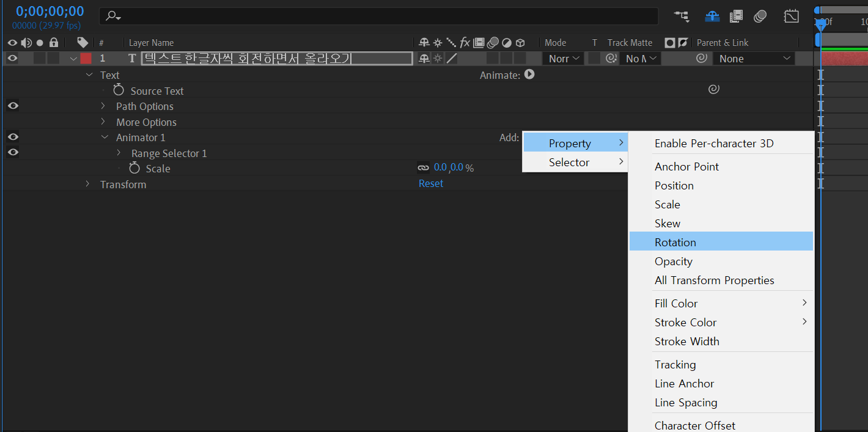This screenshot has height=432, width=868.
Task: Click the Label tag column header icon
Action: 83,42
